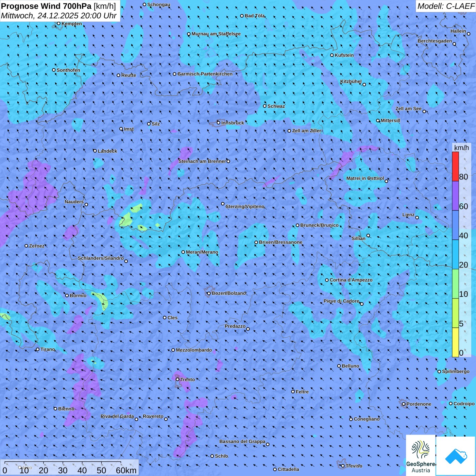Click the Meran/Merano city label
Image resolution: width=476 pixels, height=476 pixels.
(x=202, y=252)
